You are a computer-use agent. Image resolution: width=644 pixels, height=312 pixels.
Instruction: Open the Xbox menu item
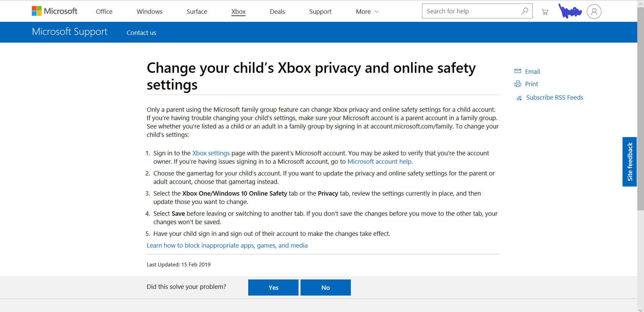[238, 11]
